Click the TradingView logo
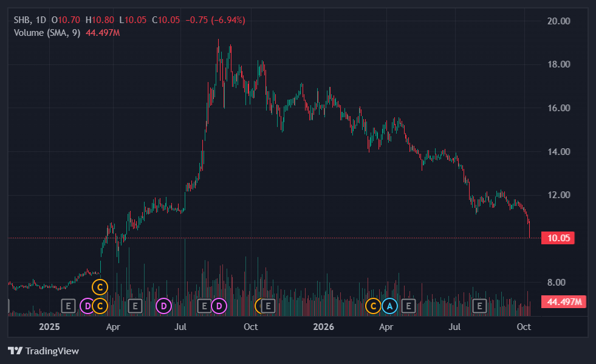 pyautogui.click(x=43, y=351)
